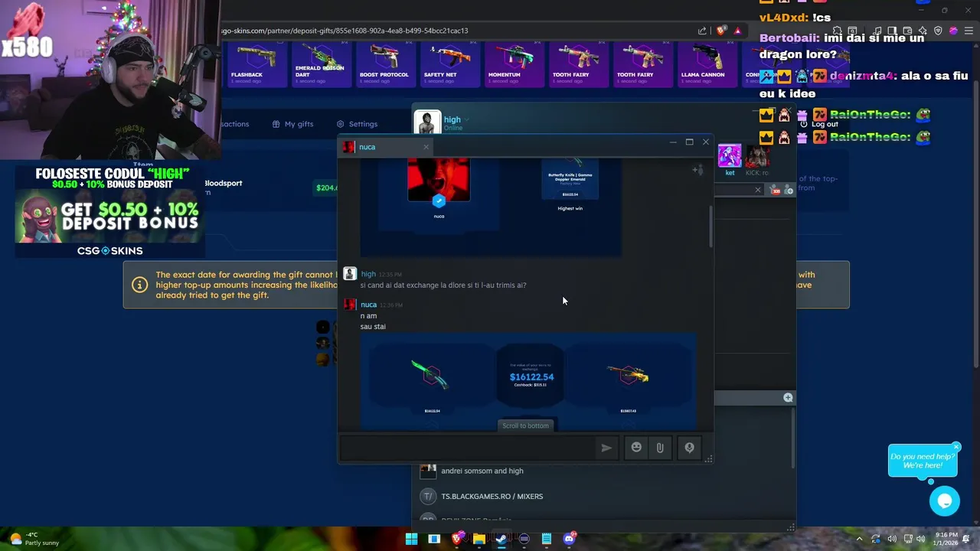Screen dimensions: 980x551
Task: Close the nuca chat tab
Action: [426, 147]
